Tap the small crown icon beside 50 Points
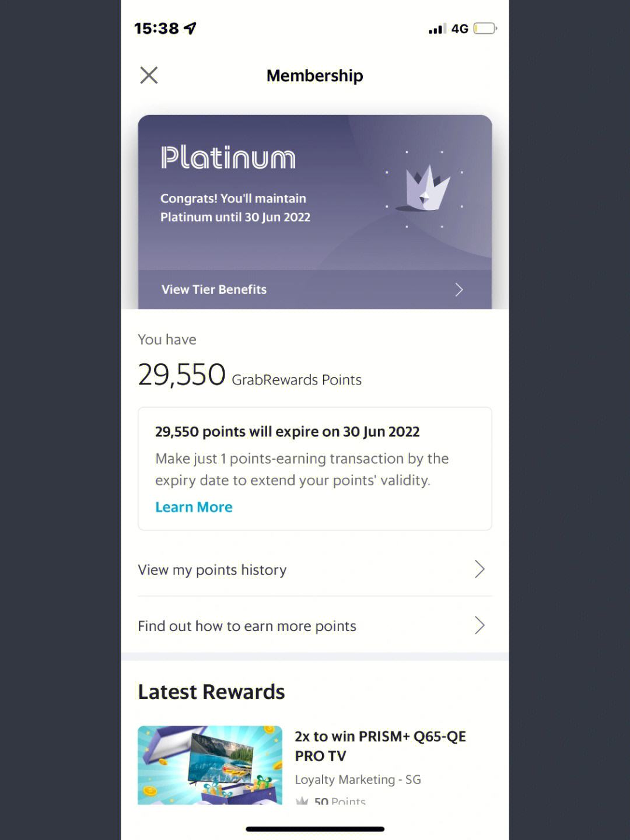Viewport: 630px width, 840px height. 302,801
